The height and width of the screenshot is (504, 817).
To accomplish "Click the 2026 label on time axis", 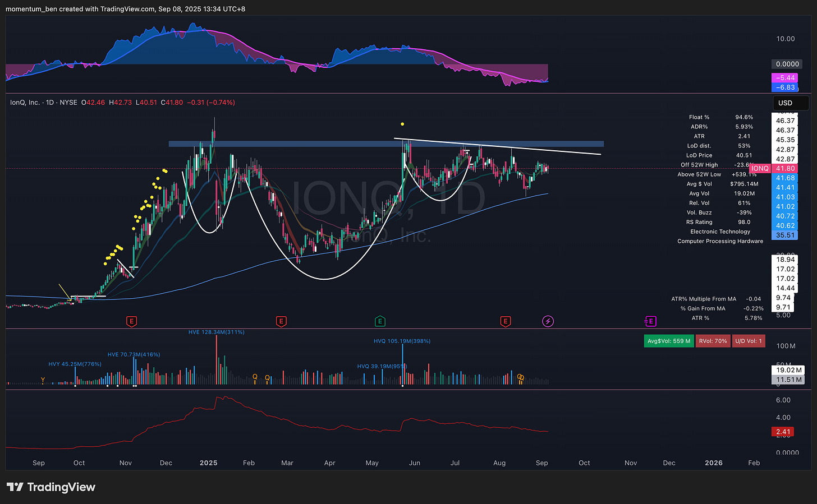I will (713, 463).
